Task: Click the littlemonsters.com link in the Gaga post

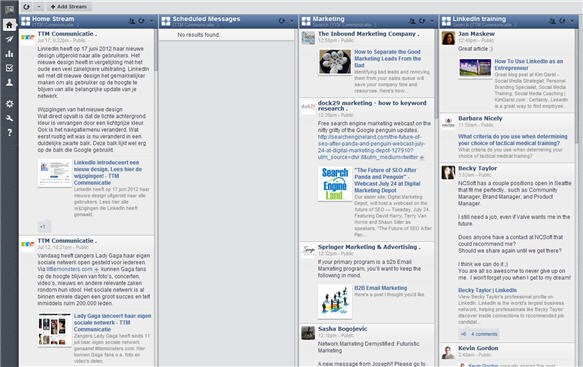Action: 70,269
